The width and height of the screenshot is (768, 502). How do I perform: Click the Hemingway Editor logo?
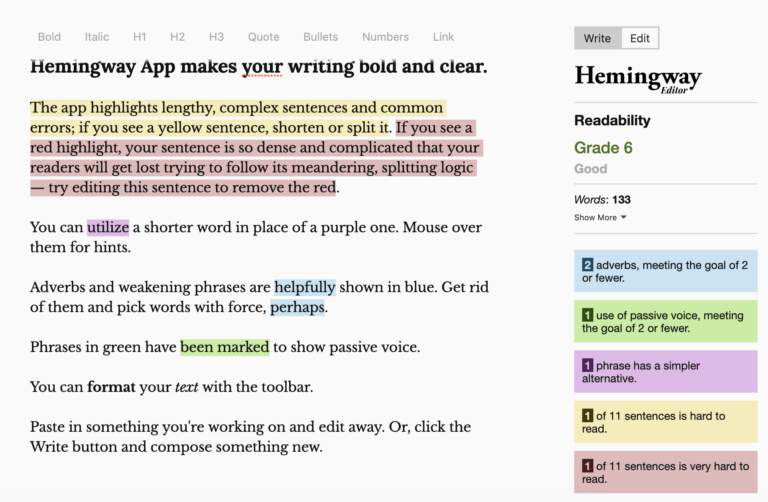click(638, 78)
